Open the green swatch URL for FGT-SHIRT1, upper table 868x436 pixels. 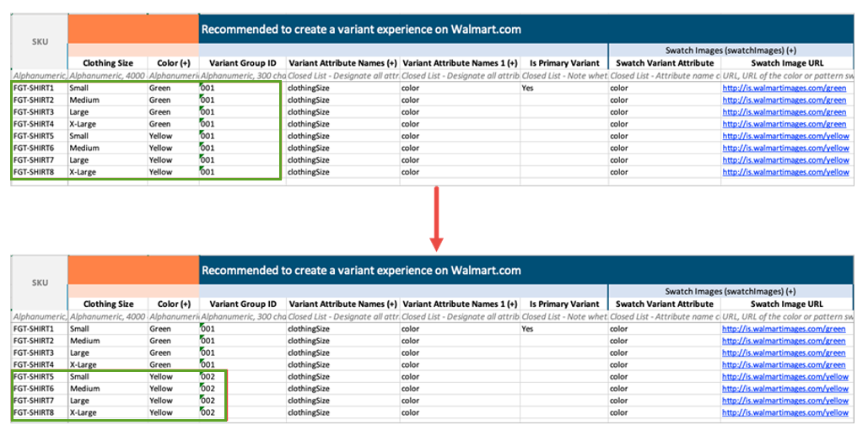pyautogui.click(x=784, y=88)
